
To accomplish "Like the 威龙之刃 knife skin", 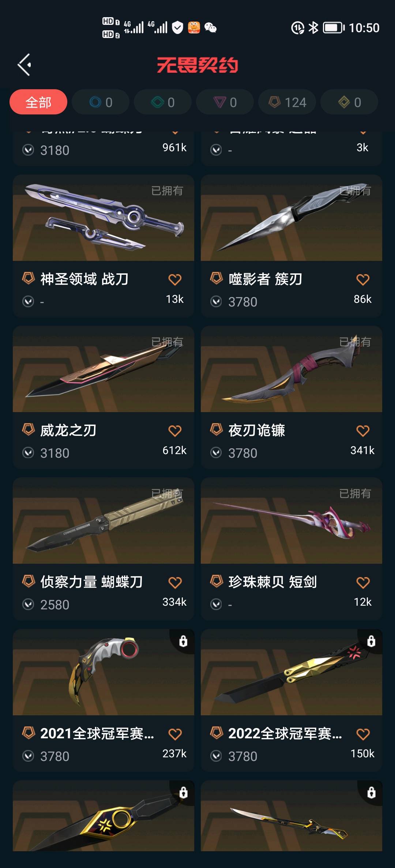I will click(175, 431).
